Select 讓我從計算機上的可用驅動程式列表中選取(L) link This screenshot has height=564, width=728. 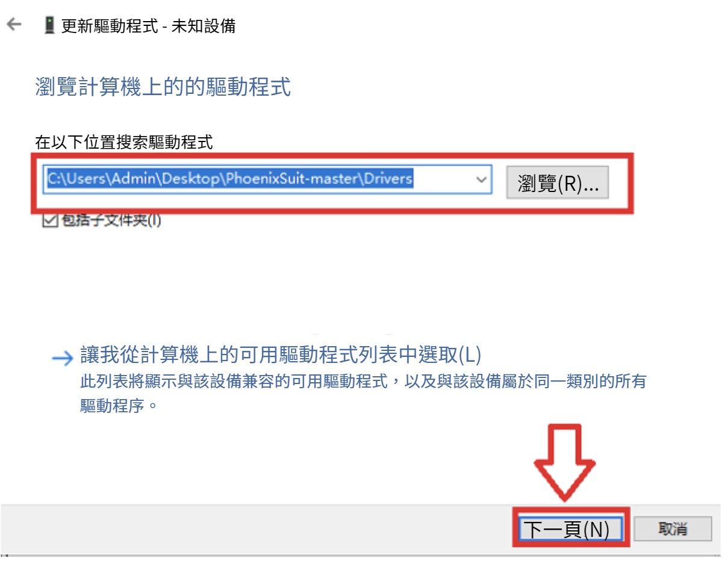(x=281, y=355)
